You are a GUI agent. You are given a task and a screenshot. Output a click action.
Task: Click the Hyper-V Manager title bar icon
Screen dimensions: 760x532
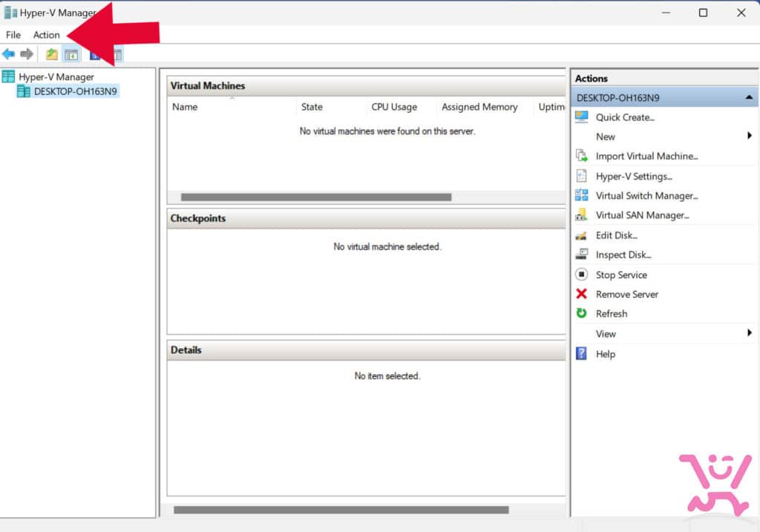click(10, 13)
